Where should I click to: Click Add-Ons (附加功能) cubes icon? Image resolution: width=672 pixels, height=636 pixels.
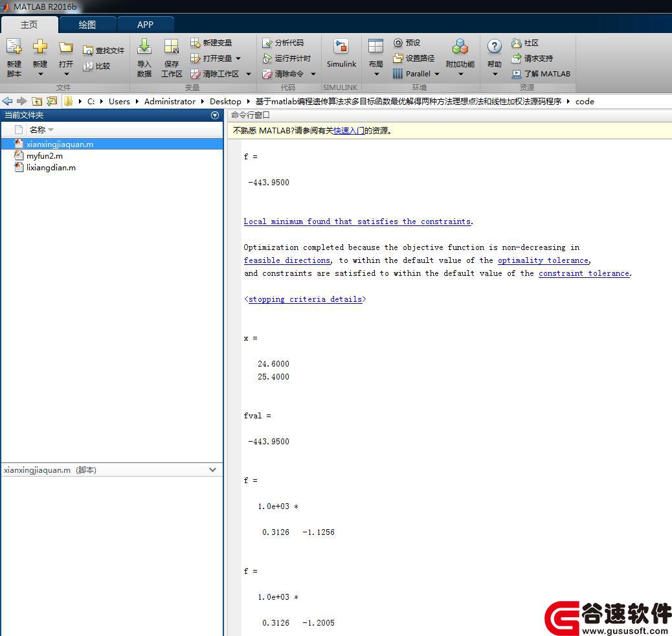click(460, 47)
